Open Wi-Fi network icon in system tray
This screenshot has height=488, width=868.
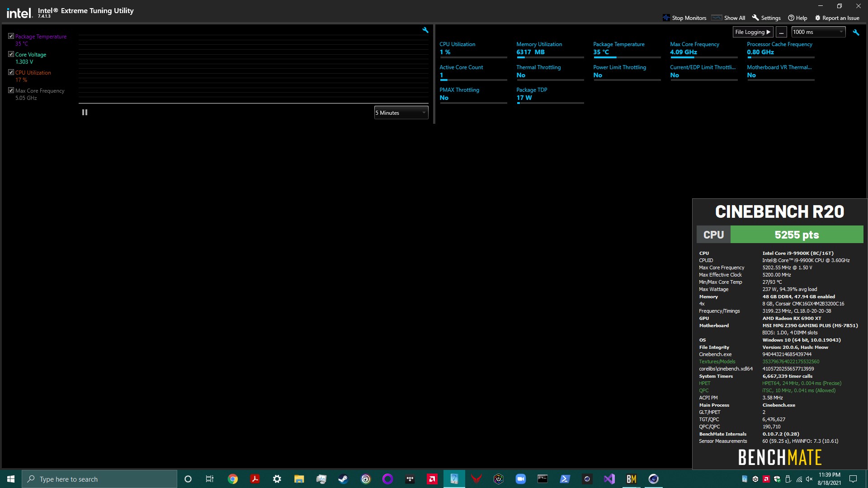point(799,479)
